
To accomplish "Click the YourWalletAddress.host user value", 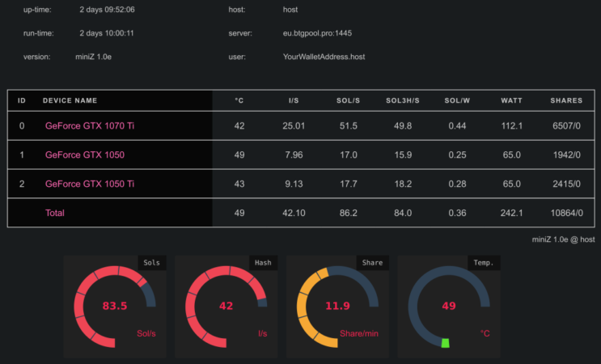I will [x=324, y=57].
